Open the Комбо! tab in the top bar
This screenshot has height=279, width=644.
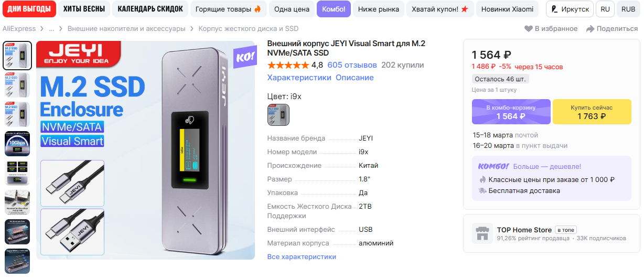tap(334, 9)
